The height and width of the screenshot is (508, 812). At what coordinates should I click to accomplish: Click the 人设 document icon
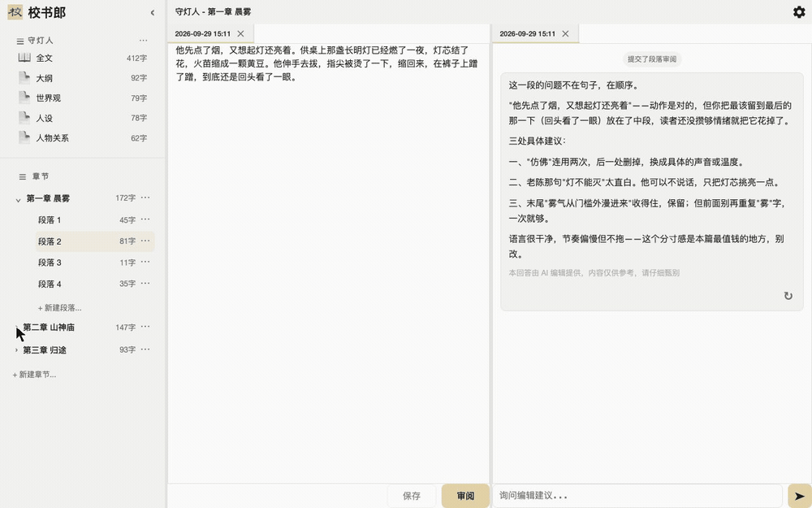click(x=24, y=118)
